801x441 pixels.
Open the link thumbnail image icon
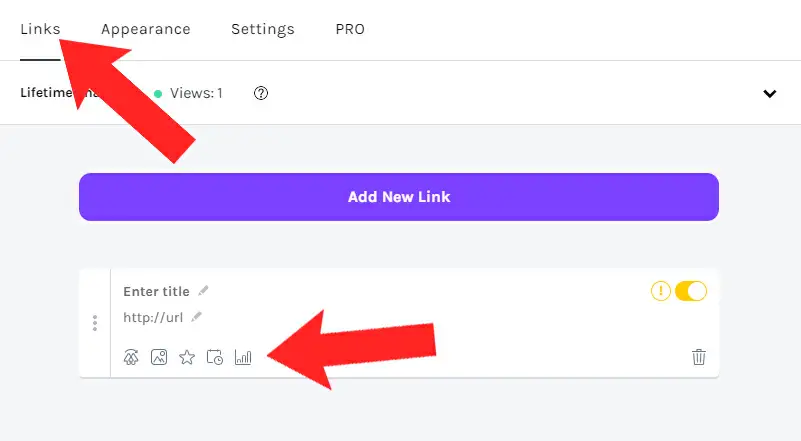158,357
